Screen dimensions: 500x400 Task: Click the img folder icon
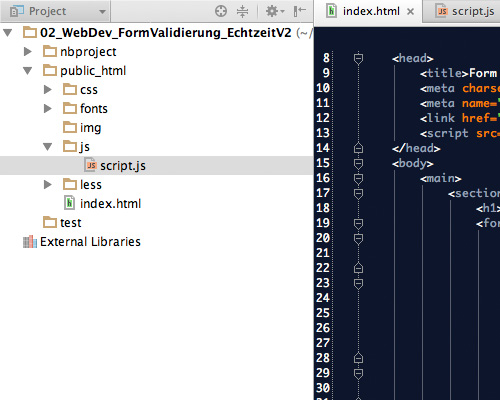[70, 127]
